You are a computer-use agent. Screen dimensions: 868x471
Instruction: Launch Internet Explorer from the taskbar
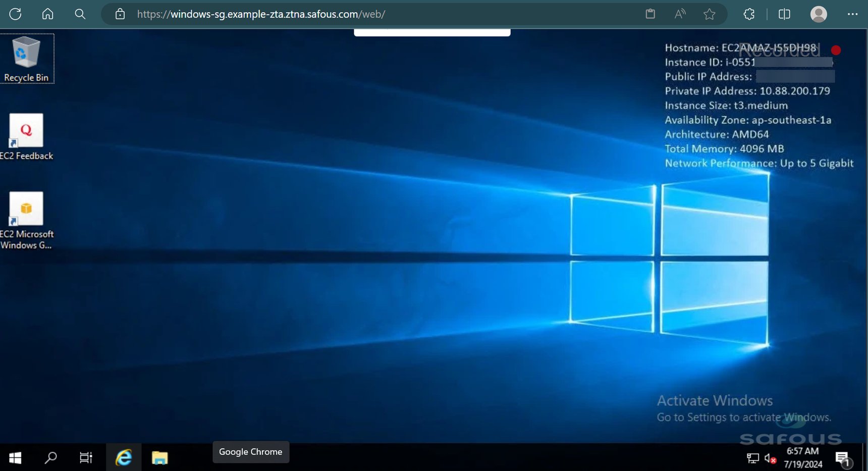tap(123, 457)
